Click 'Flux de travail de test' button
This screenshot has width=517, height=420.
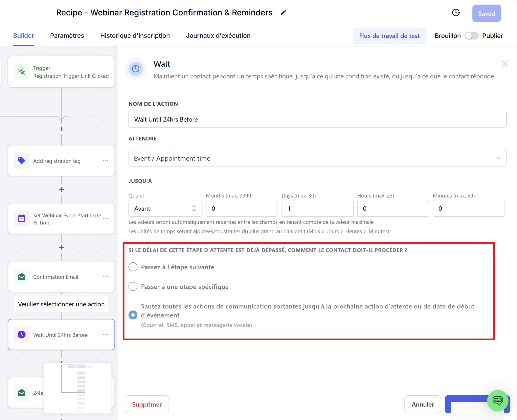click(x=389, y=36)
